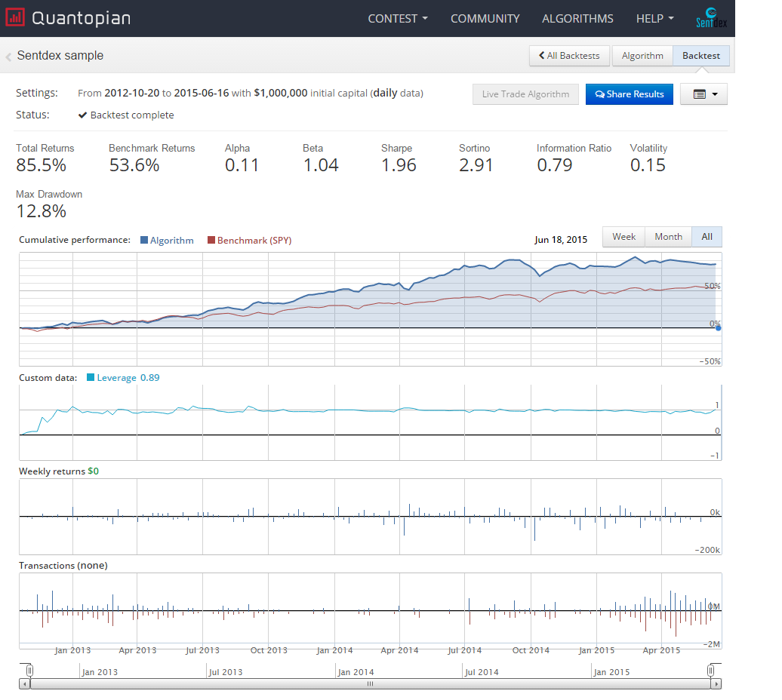Open the results view options dropdown
The height and width of the screenshot is (700, 782).
[703, 94]
